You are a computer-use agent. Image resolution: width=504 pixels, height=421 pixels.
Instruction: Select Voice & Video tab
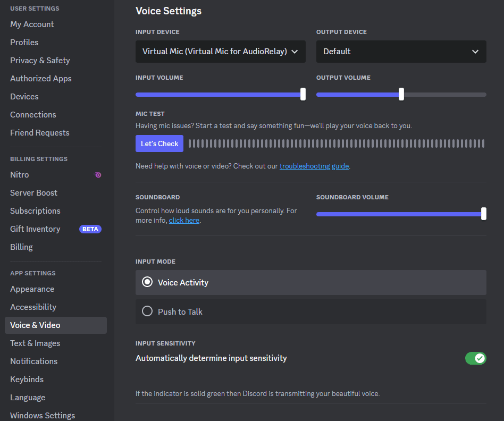[56, 325]
